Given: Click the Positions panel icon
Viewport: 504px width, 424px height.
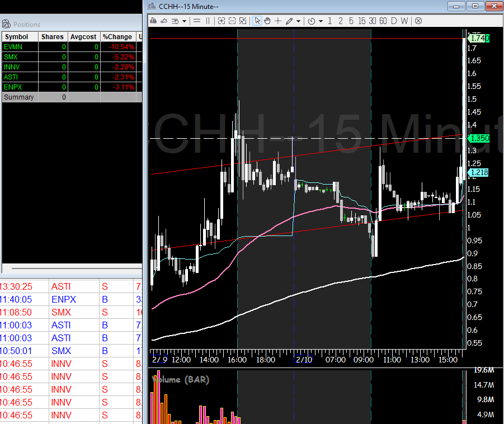Looking at the screenshot, I should [6, 24].
